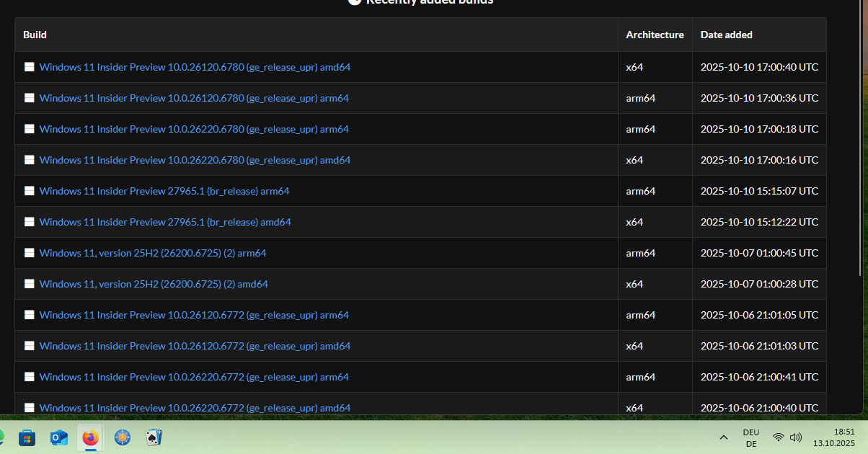The width and height of the screenshot is (868, 454).
Task: Open build 26120.6780 arm64 link
Action: pyautogui.click(x=194, y=98)
